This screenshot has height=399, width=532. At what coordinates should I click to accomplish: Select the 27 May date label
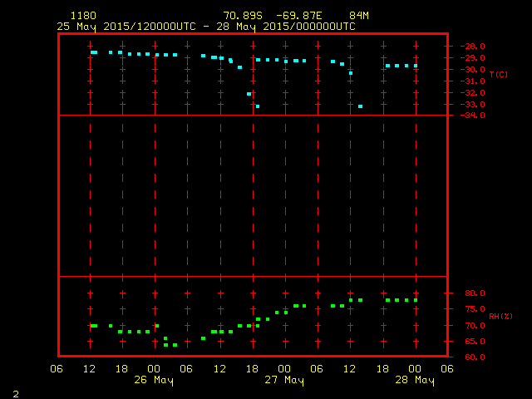tap(284, 381)
